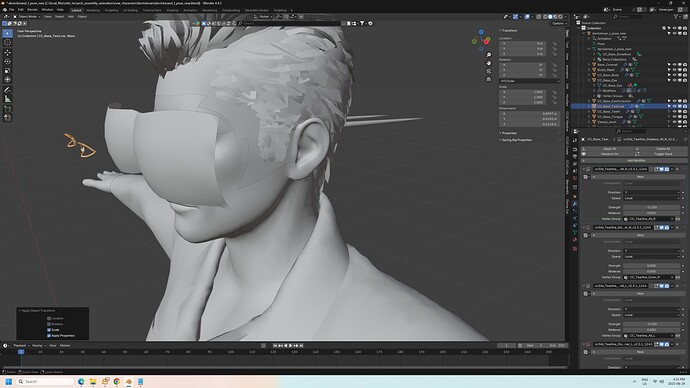
Task: Select the Rotate tool
Action: (7, 61)
